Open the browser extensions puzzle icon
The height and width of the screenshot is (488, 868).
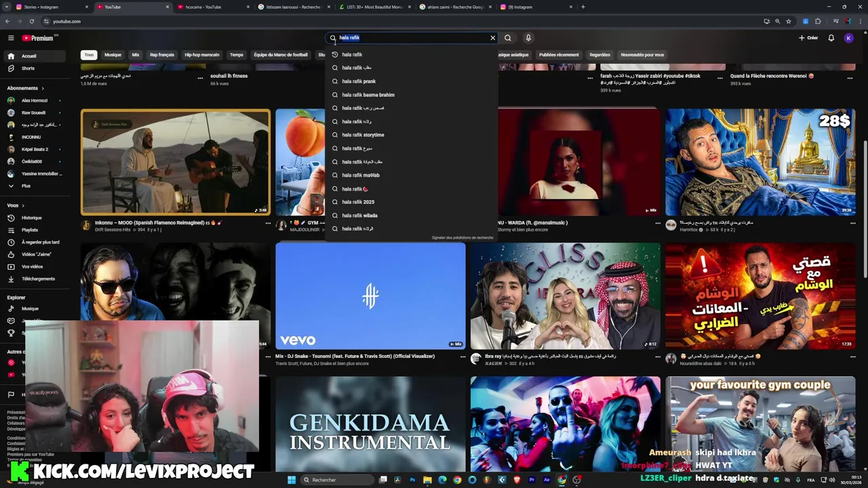pos(818,21)
